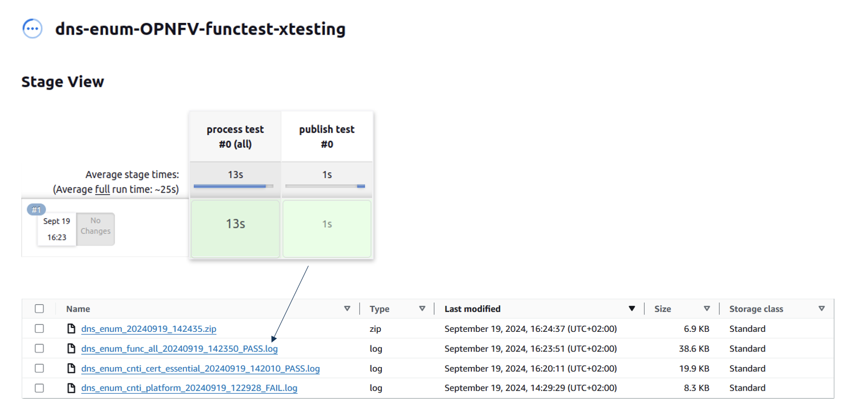This screenshot has height=416, width=868.
Task: Click file icon beside dns_enum_func_all PASS log
Action: pos(71,349)
